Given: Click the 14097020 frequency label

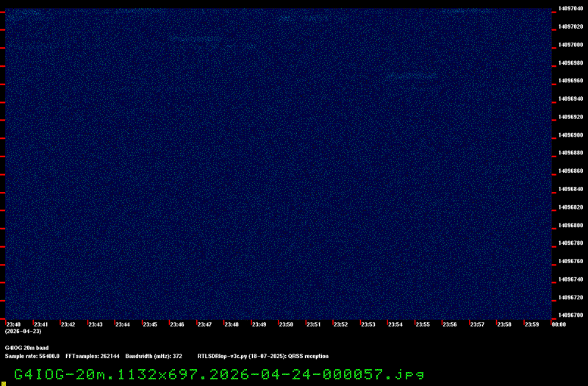Looking at the screenshot, I should (x=571, y=26).
